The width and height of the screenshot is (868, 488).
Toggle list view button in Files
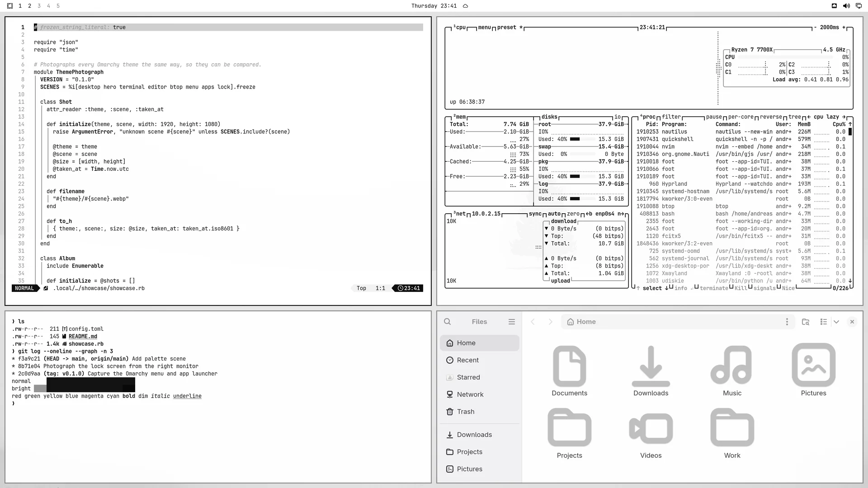[823, 322]
